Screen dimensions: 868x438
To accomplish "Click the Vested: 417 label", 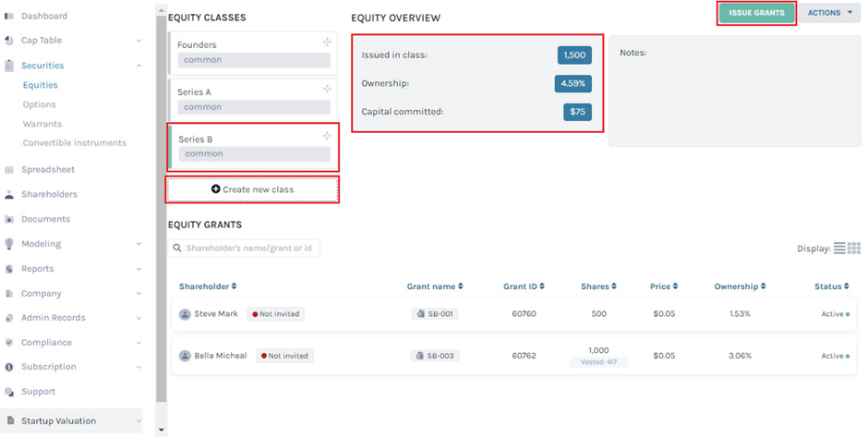I will [598, 362].
